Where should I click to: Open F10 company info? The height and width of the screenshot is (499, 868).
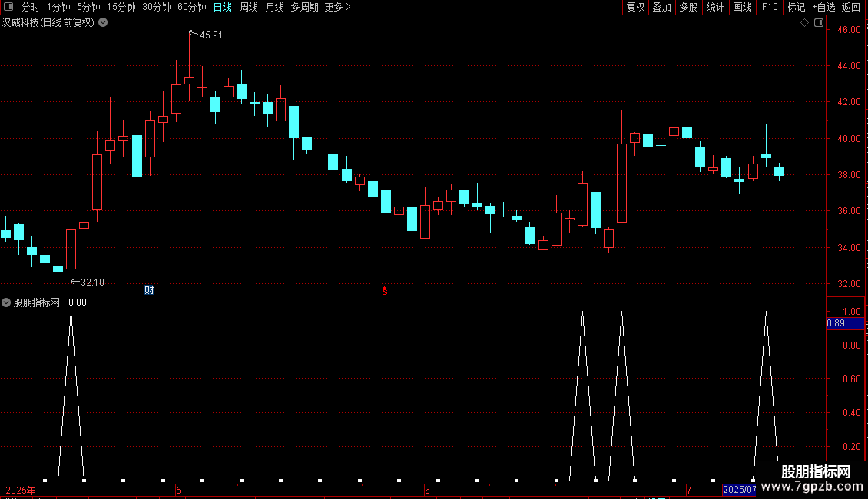770,7
